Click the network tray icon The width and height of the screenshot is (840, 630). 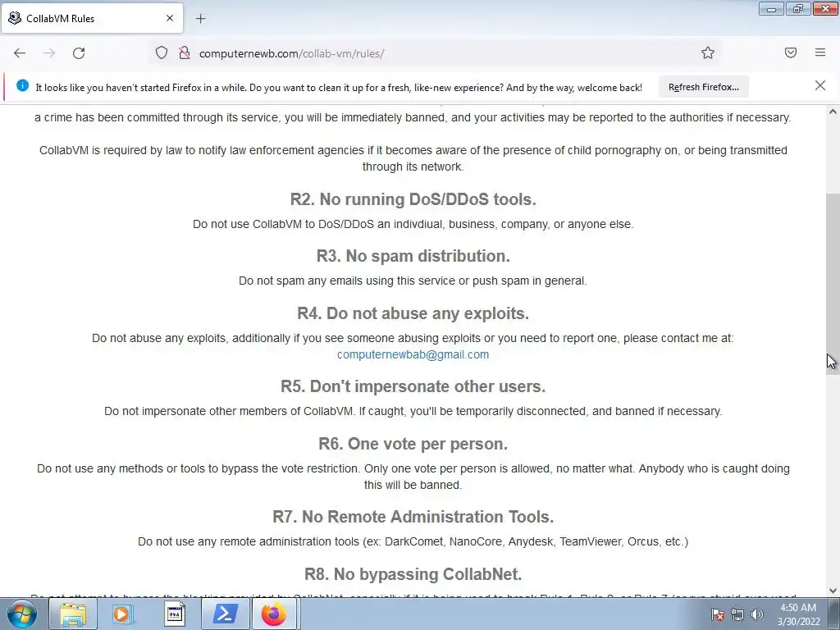click(737, 615)
